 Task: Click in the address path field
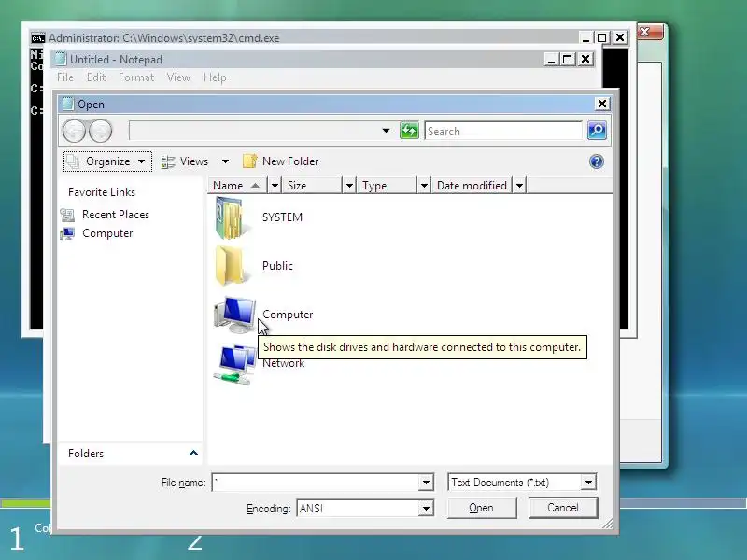point(253,131)
